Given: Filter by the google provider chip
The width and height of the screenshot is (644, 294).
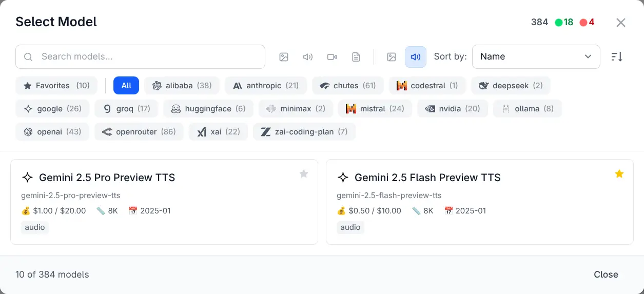Looking at the screenshot, I should pyautogui.click(x=52, y=109).
